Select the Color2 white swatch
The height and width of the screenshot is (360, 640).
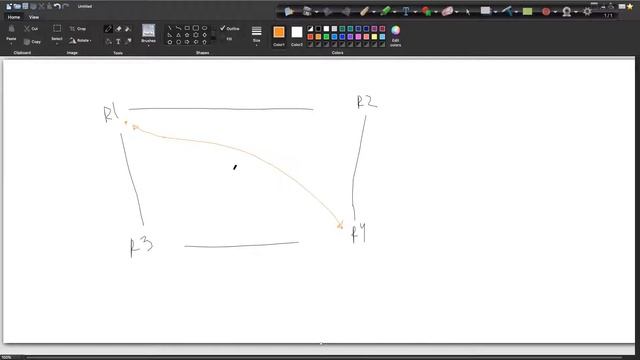pyautogui.click(x=297, y=32)
